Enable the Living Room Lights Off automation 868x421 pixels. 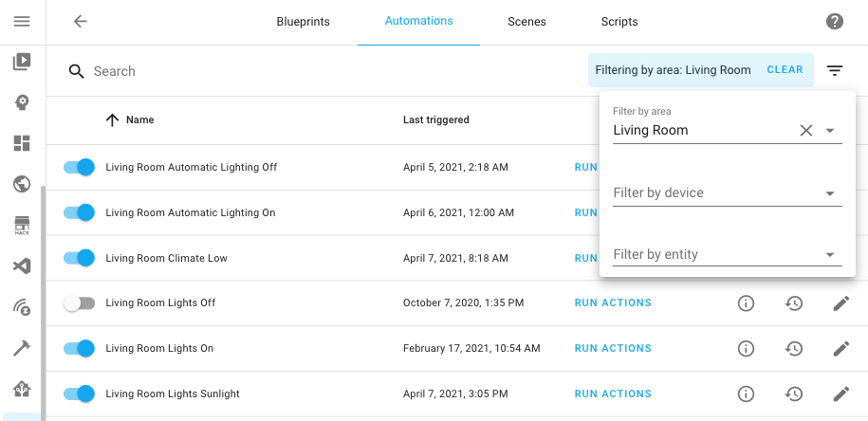[x=80, y=303]
